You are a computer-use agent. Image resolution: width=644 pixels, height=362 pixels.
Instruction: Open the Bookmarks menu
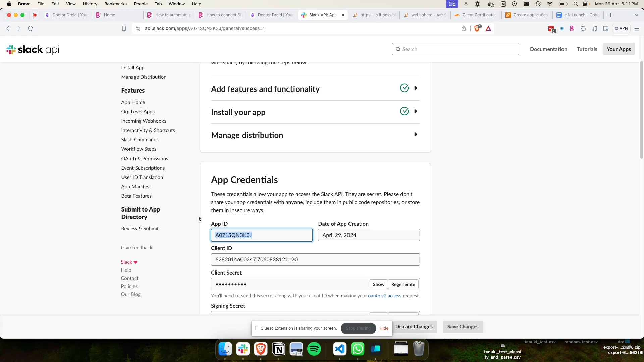pos(115,4)
